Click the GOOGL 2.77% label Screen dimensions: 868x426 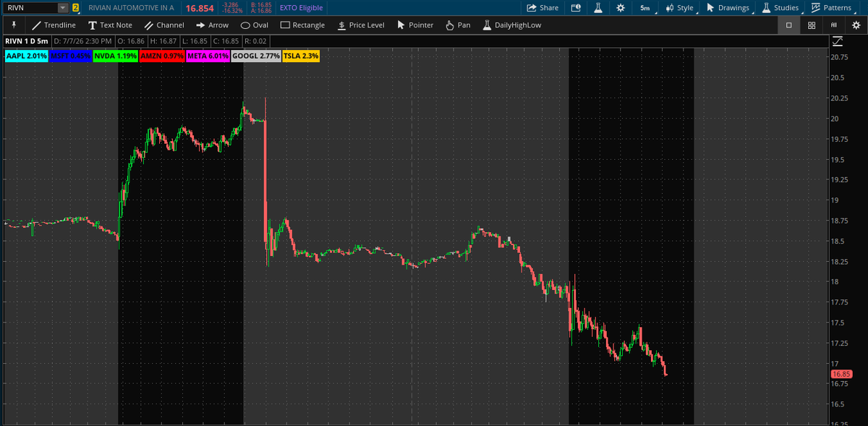click(256, 55)
